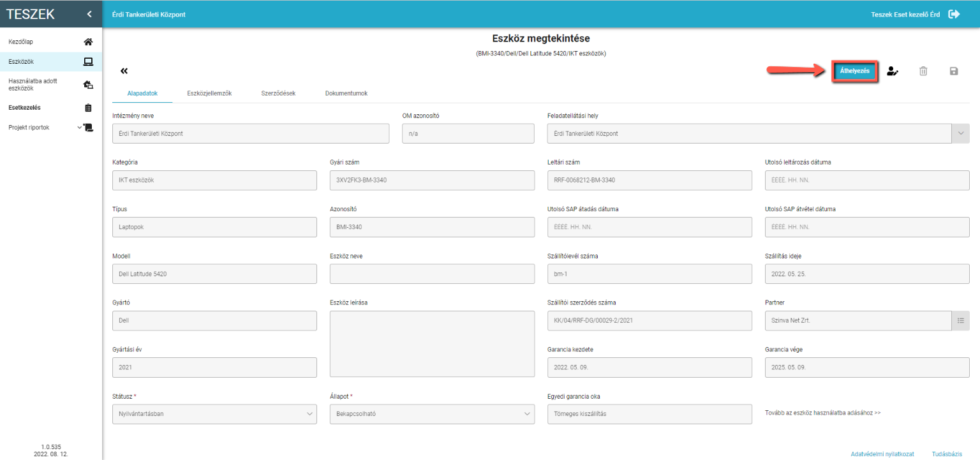Click the trash delete icon
This screenshot has width=980, height=460.
(x=923, y=71)
